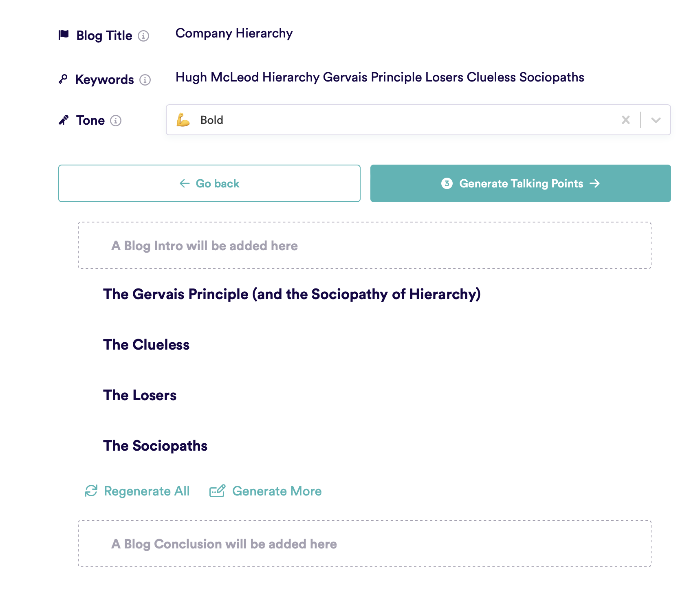Click into the Keywords text field
The height and width of the screenshot is (590, 700).
379,77
